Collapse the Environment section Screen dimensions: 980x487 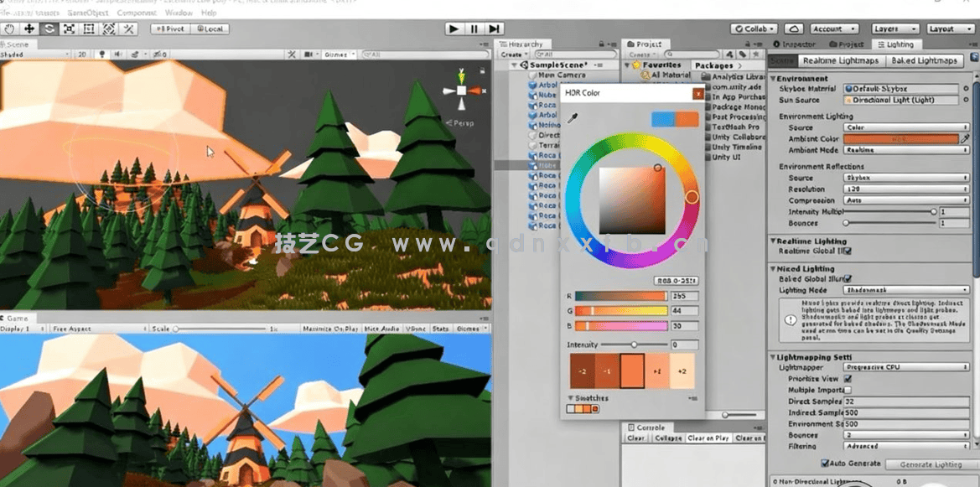(x=773, y=79)
